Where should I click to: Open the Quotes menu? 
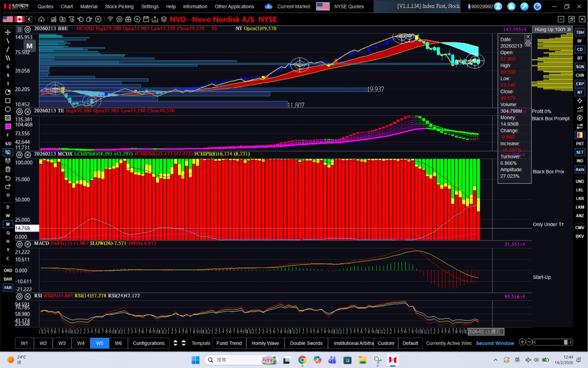click(46, 6)
